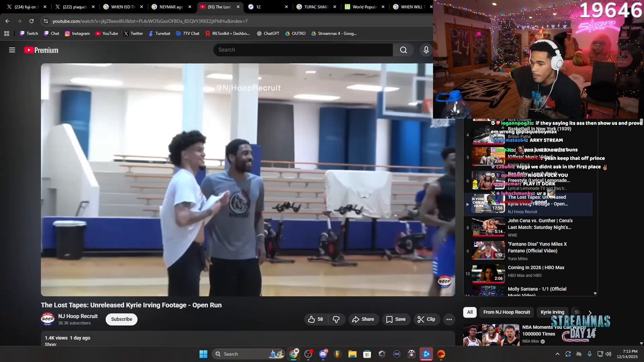Open the IRLToolkit Dashboard bookmark
This screenshot has height=362, width=644.
tap(227, 33)
